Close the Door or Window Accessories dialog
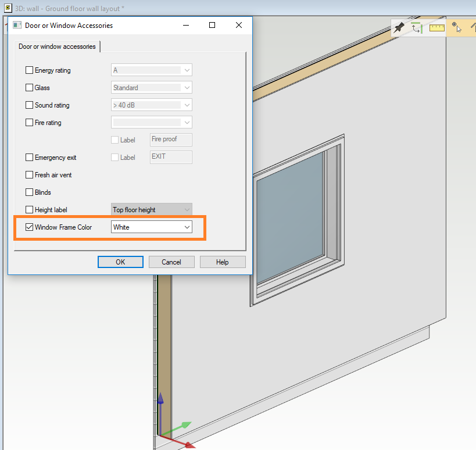The image size is (476, 450). click(x=239, y=25)
